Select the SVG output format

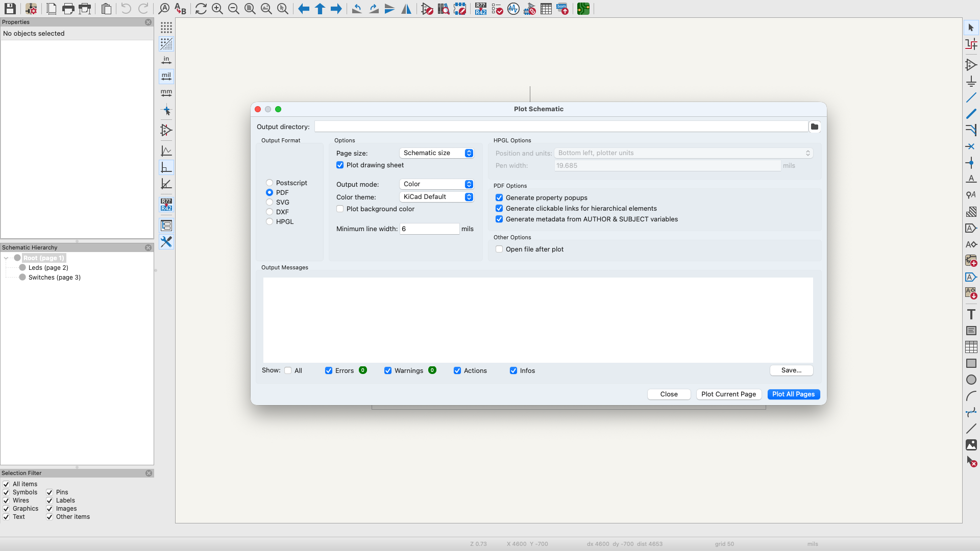tap(269, 202)
